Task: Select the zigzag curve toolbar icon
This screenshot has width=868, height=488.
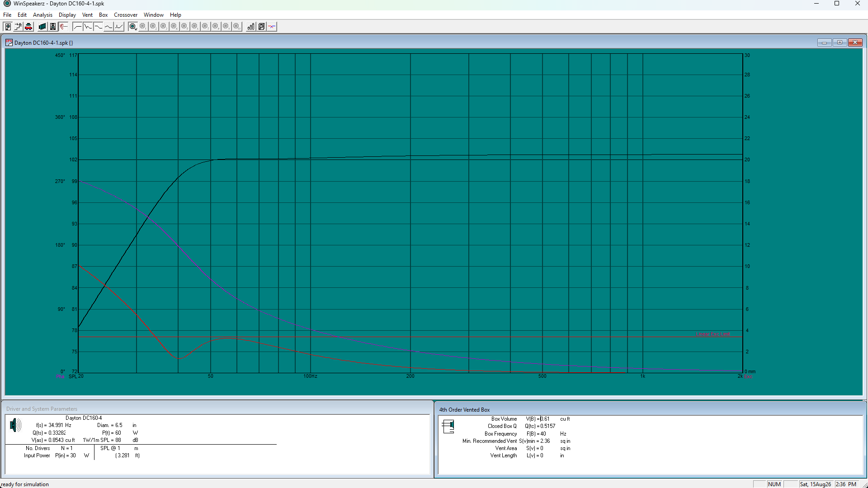Action: point(88,27)
